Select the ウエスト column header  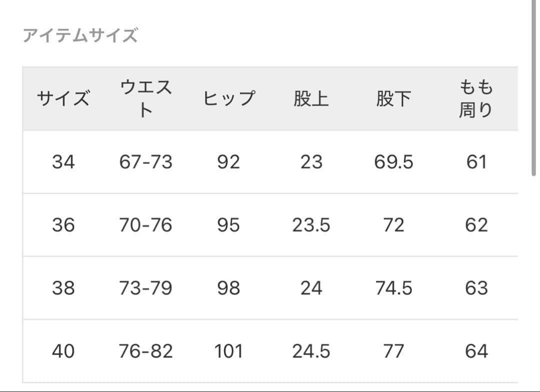[x=145, y=99]
